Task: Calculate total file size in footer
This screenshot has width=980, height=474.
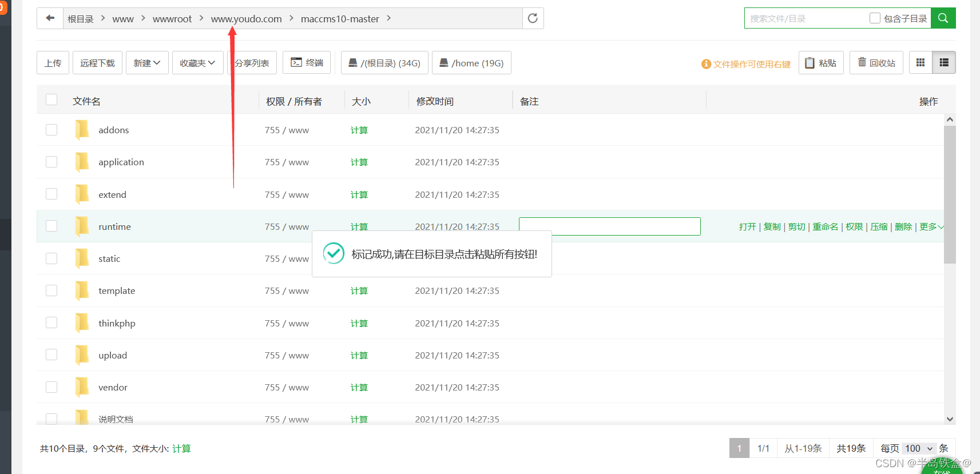Action: [x=181, y=449]
